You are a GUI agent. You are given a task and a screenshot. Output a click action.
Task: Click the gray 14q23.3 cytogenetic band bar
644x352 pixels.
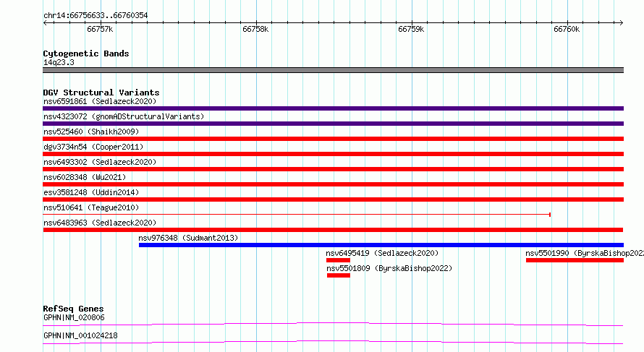(333, 70)
